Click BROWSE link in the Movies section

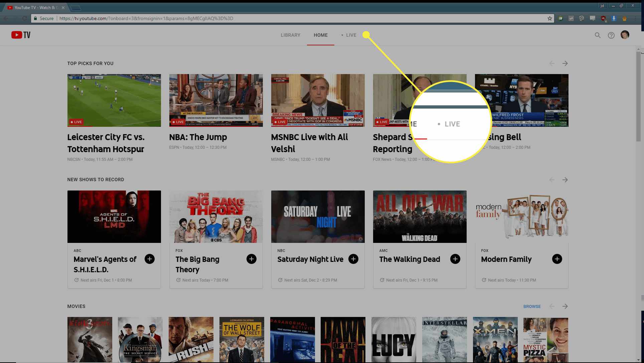tap(531, 306)
